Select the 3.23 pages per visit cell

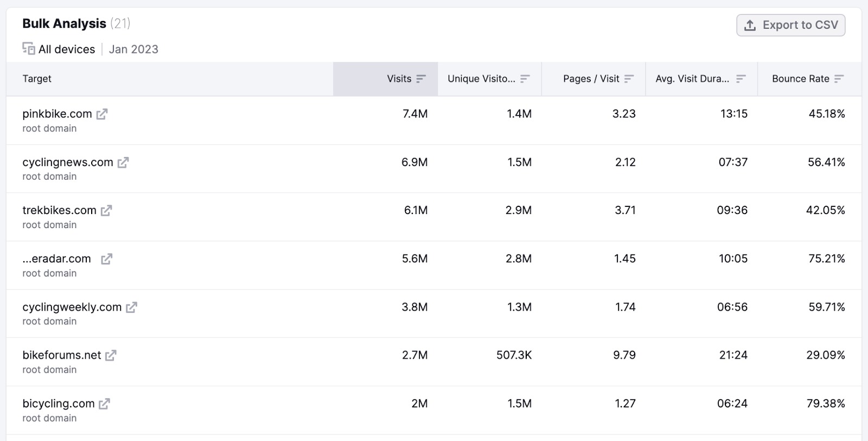[624, 114]
